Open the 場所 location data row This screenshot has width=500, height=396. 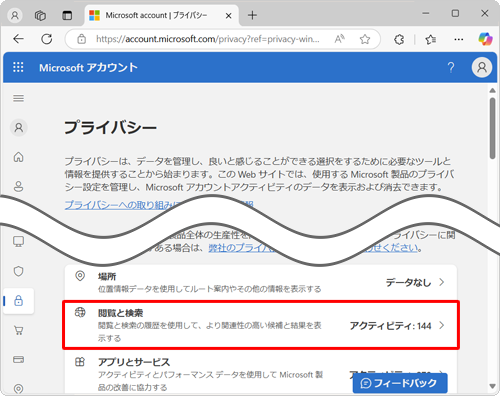point(260,282)
